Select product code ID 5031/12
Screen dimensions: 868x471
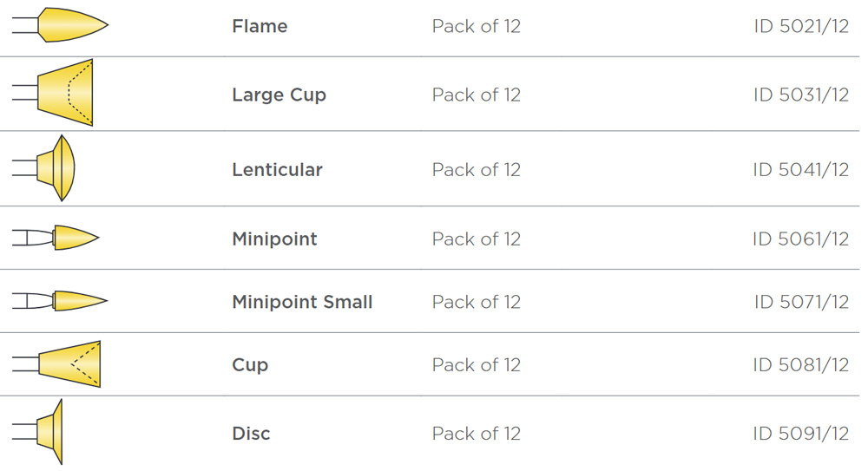pos(800,95)
